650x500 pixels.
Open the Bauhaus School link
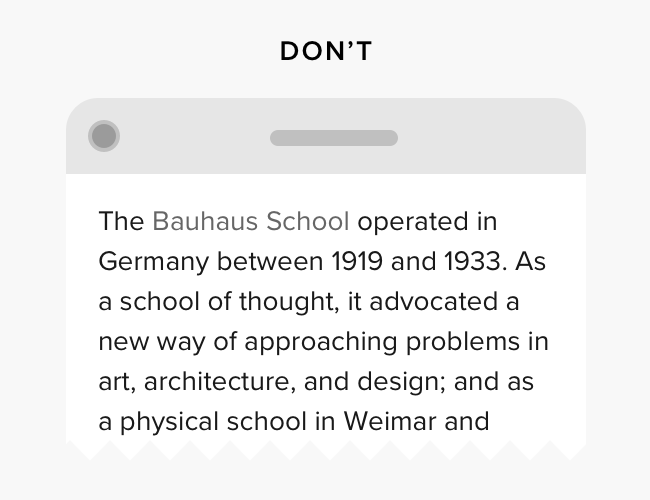click(251, 221)
